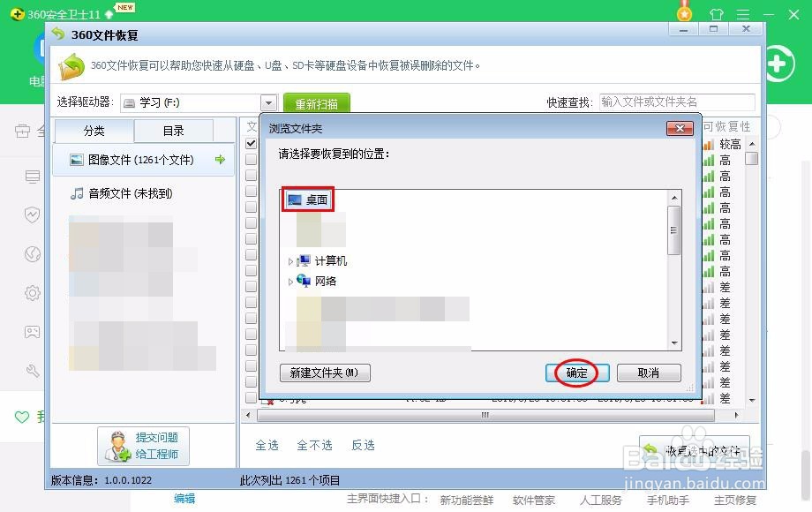Uncheck the first checked file checkbox

252,143
